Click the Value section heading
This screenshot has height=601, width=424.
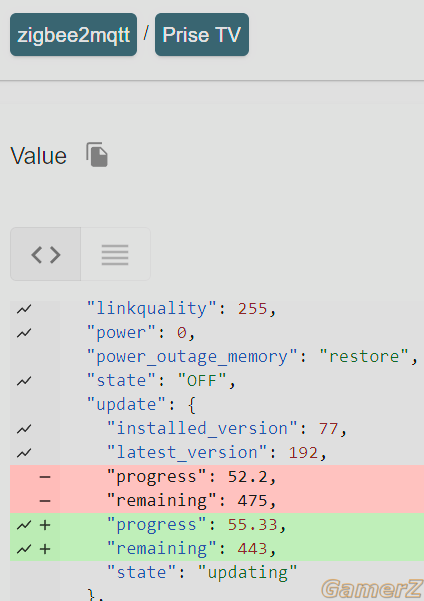[x=38, y=156]
